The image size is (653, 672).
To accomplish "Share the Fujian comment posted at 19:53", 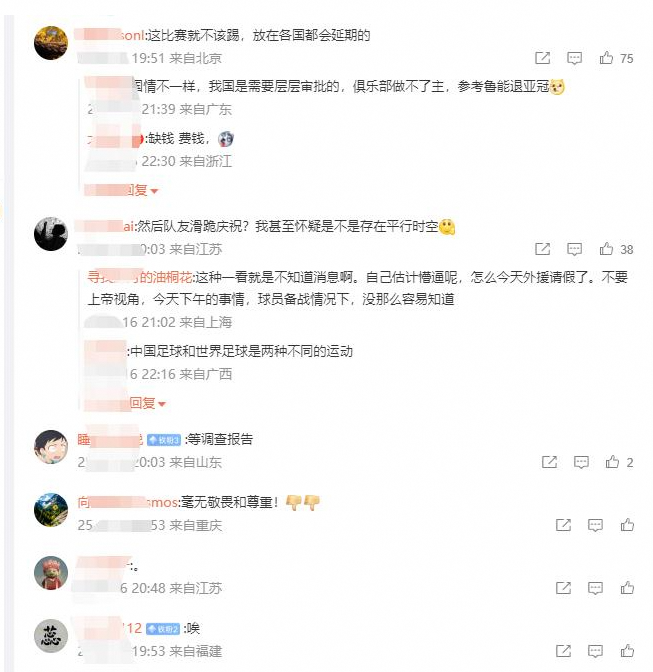I will (x=563, y=651).
